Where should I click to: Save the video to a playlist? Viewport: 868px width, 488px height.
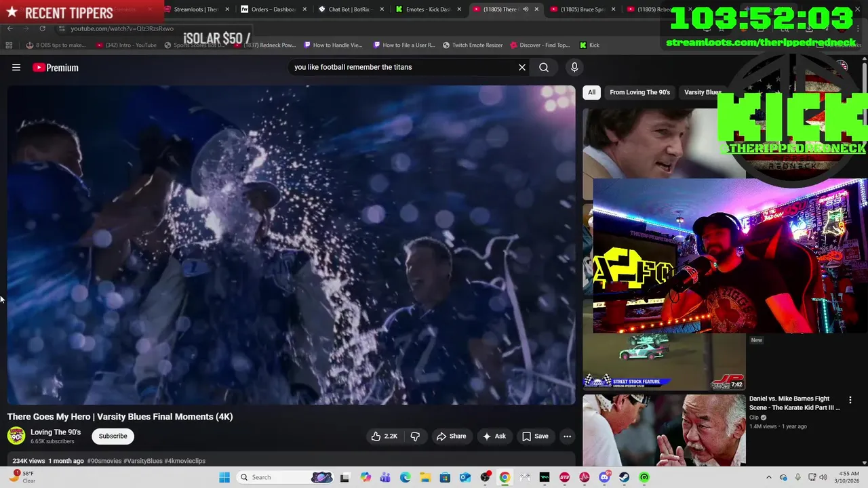tap(535, 436)
